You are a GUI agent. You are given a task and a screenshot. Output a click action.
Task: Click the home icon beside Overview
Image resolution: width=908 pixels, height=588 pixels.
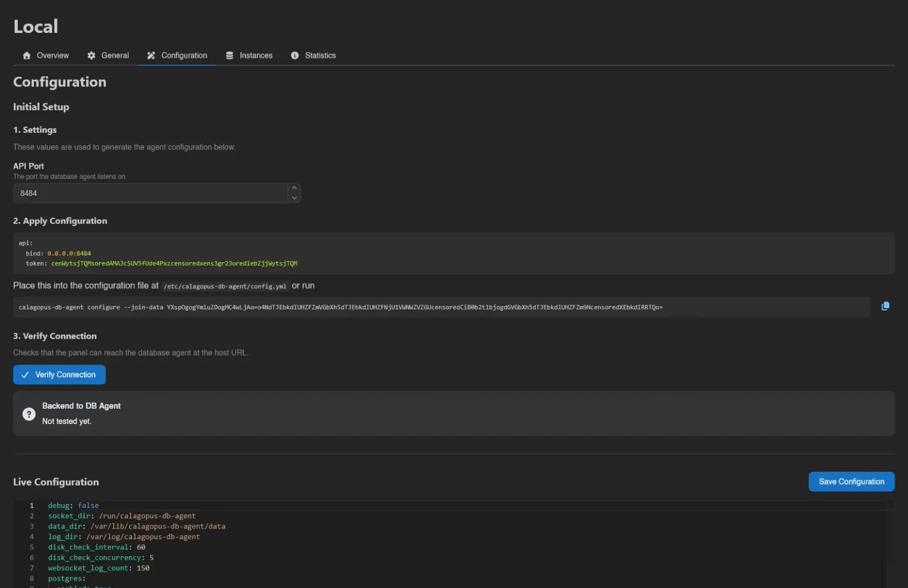27,56
